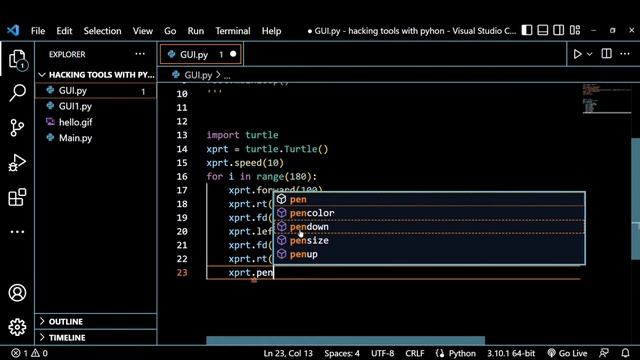Image resolution: width=640 pixels, height=360 pixels.
Task: Open editor More Actions ellipsis
Action: click(x=625, y=53)
